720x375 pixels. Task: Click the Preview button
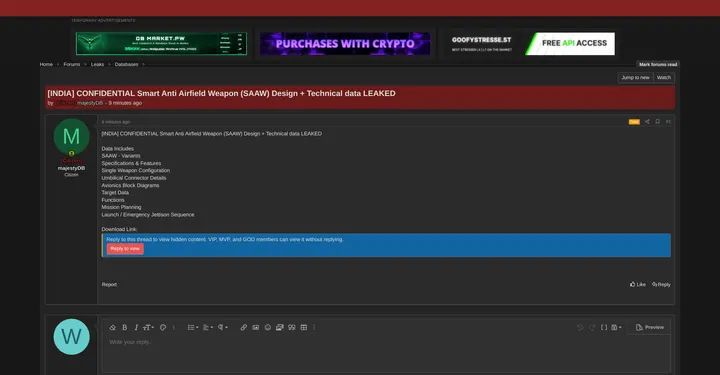click(650, 327)
